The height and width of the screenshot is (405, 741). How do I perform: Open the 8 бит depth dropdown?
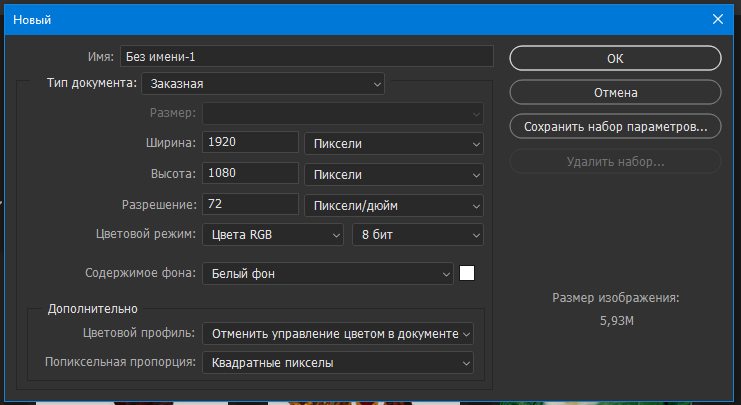418,235
